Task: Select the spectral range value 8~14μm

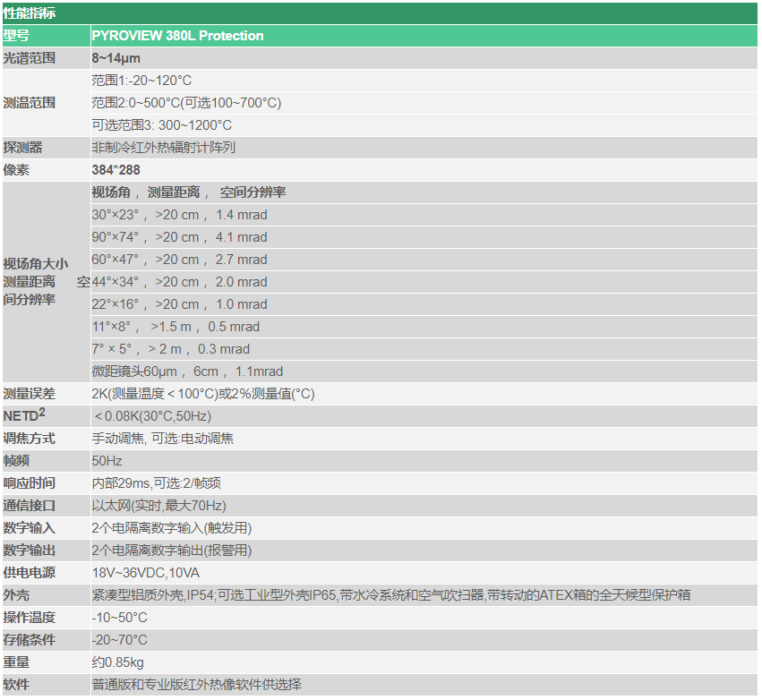Action: (x=116, y=58)
